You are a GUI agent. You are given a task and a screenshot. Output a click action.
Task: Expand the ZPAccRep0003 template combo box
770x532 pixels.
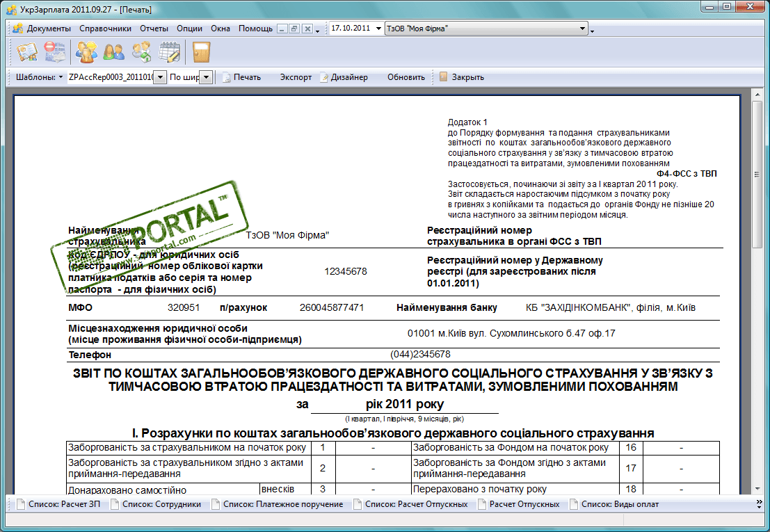tap(160, 77)
